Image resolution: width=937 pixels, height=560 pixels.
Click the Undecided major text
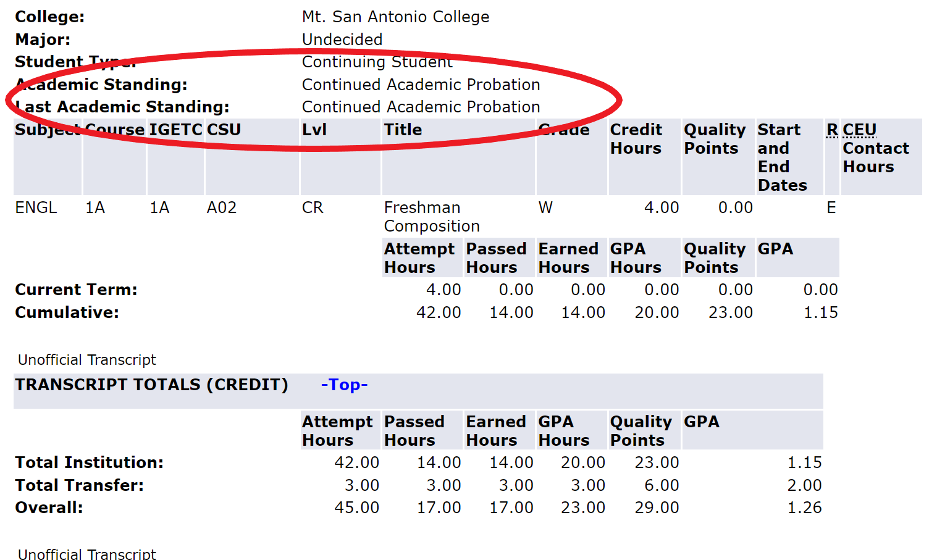click(342, 40)
